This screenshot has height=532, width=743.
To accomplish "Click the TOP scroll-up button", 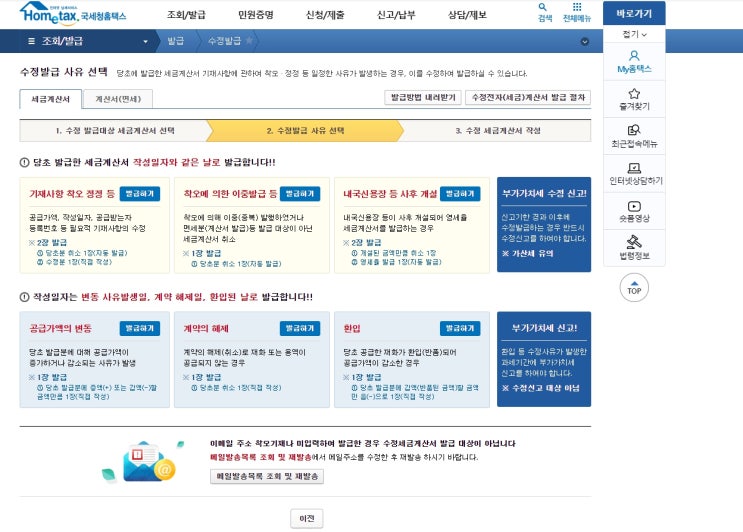I will click(634, 288).
